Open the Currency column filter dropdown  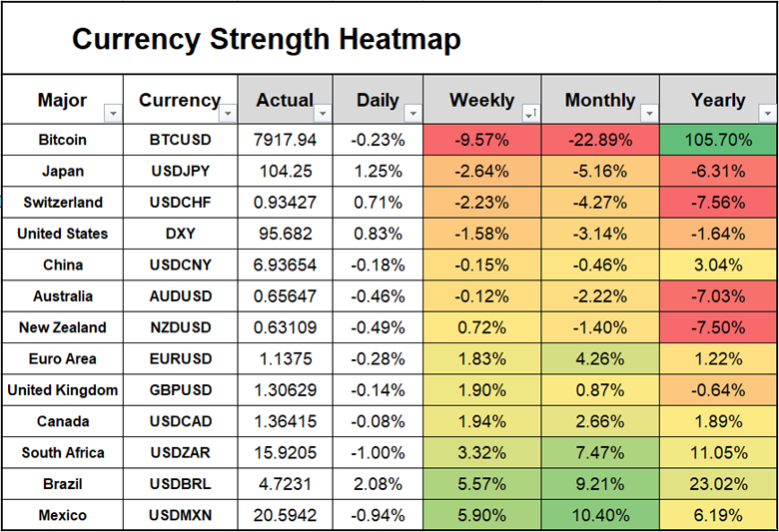227,114
